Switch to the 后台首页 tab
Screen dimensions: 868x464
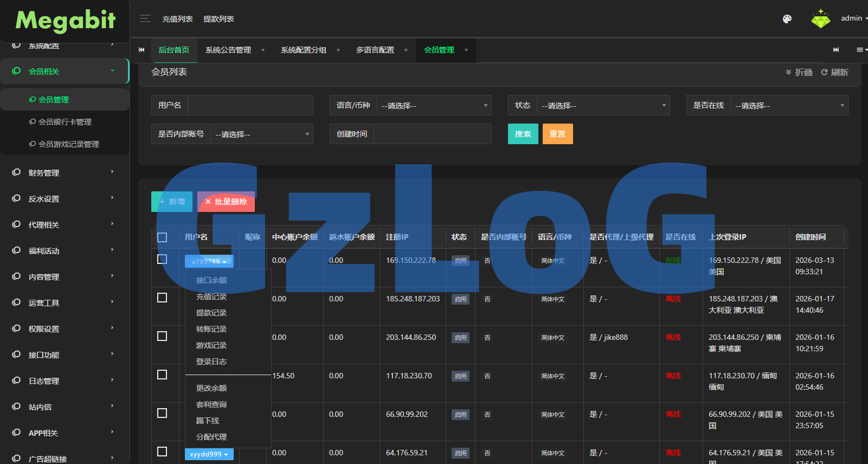pyautogui.click(x=174, y=50)
